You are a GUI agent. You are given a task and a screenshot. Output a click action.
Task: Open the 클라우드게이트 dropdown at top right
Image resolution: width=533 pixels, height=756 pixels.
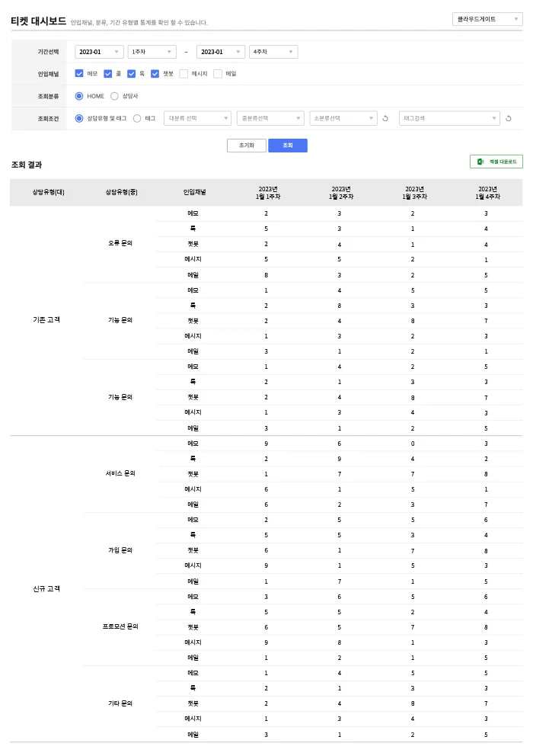coord(487,18)
